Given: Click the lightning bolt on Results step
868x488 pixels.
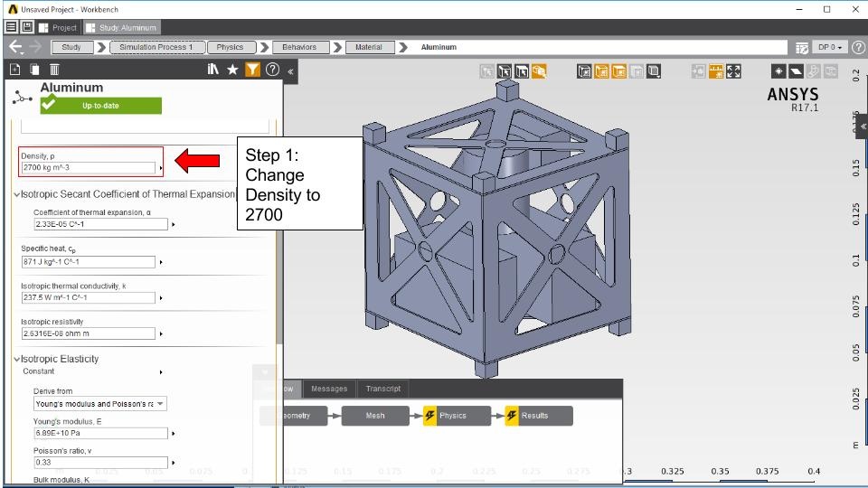Looking at the screenshot, I should coord(512,416).
